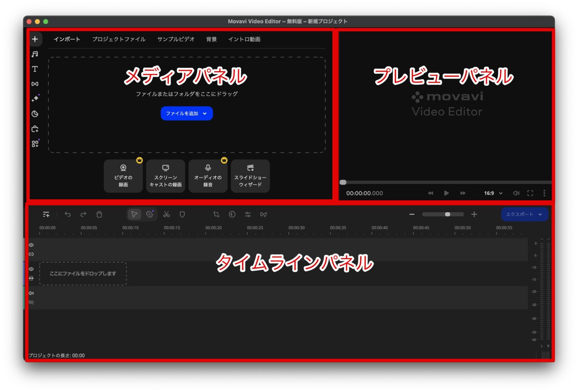Open the Crop tool above the timeline

(x=217, y=214)
